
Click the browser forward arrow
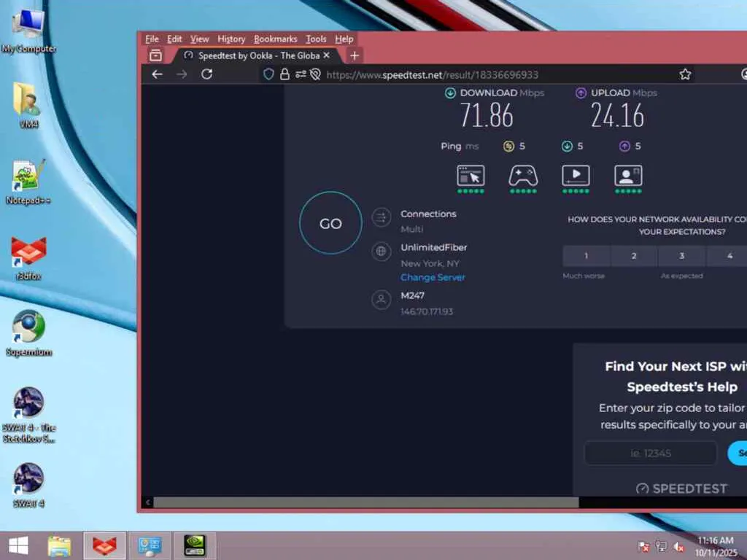point(182,74)
